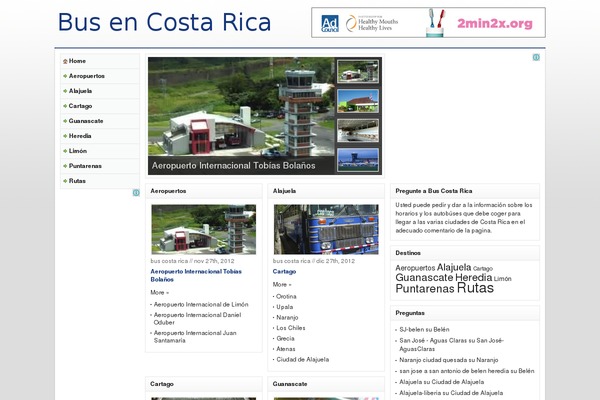Open the Puntarenas sidebar menu item
This screenshot has height=400, width=600.
(x=100, y=166)
